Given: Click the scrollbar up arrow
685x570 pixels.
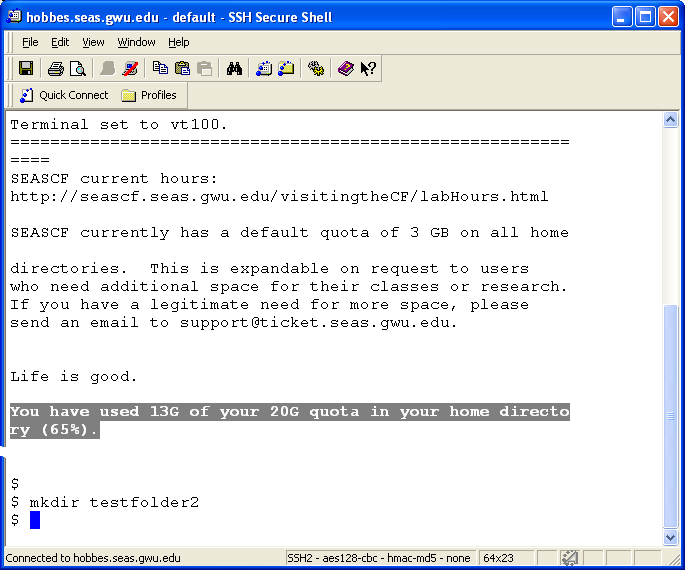Looking at the screenshot, I should [671, 120].
